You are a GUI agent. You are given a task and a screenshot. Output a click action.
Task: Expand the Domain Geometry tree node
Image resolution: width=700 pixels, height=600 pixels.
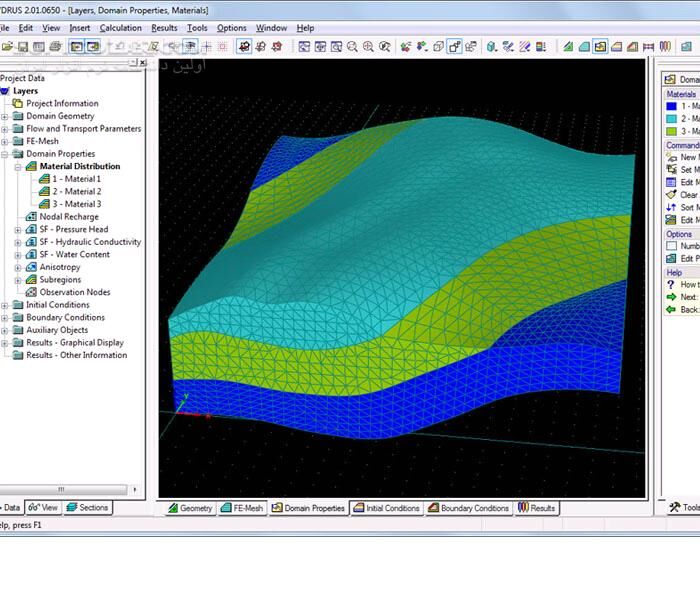click(x=5, y=116)
